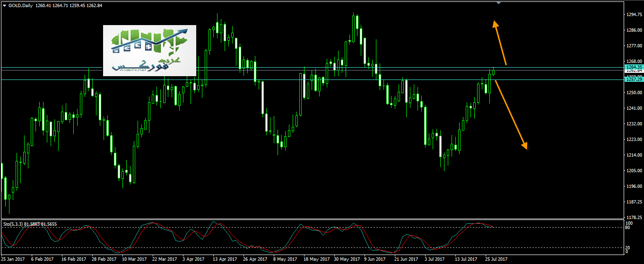Click the 13 Apr 2017 date label

point(225,259)
